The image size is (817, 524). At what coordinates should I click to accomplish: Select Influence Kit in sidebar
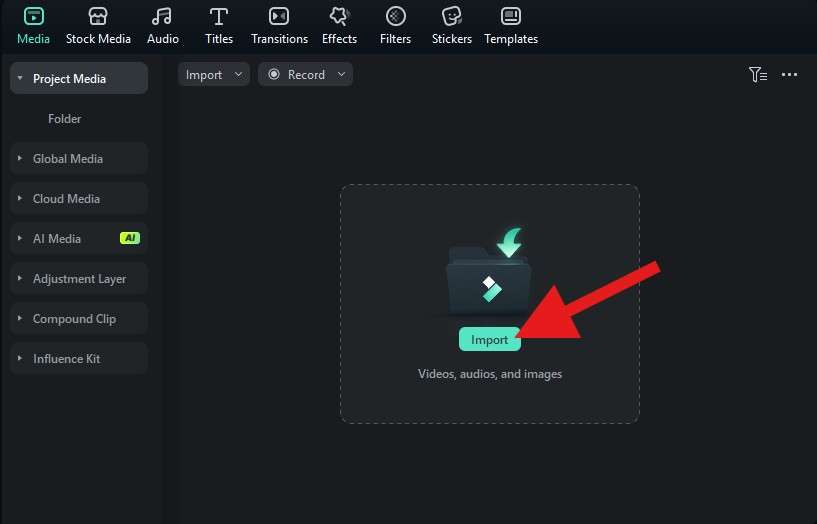(79, 358)
